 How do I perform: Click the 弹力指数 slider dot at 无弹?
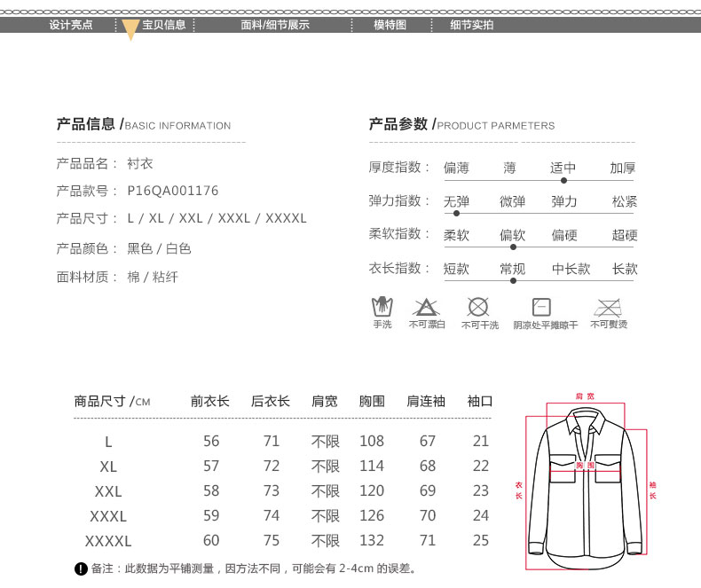tap(457, 214)
